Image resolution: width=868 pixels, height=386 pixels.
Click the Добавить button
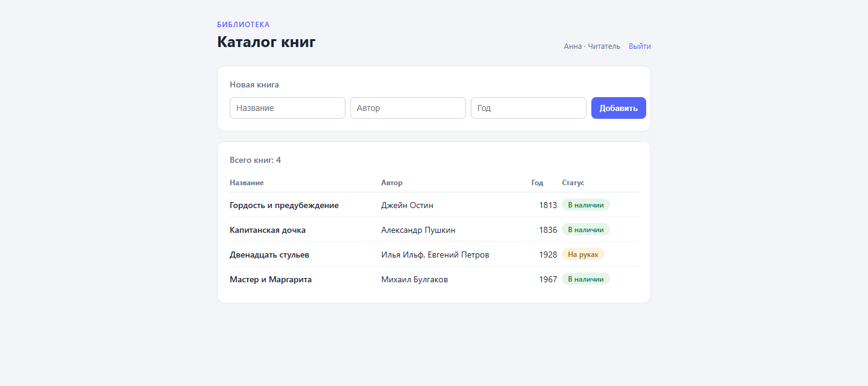pyautogui.click(x=618, y=108)
